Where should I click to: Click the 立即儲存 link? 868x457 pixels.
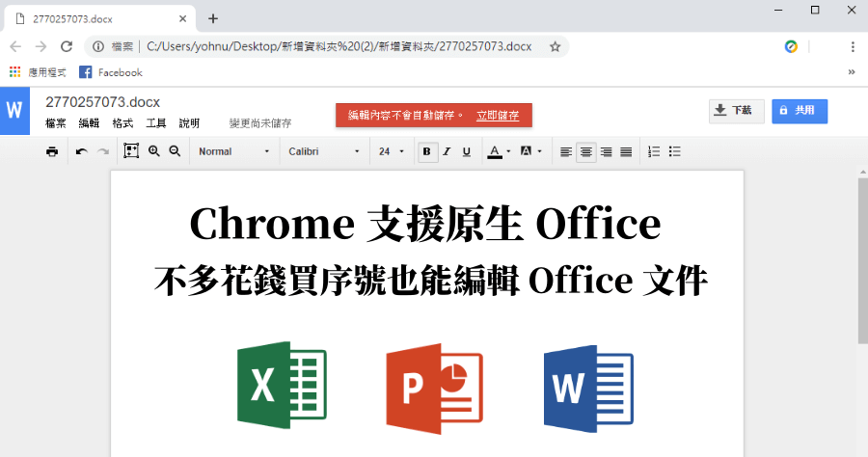[x=498, y=115]
